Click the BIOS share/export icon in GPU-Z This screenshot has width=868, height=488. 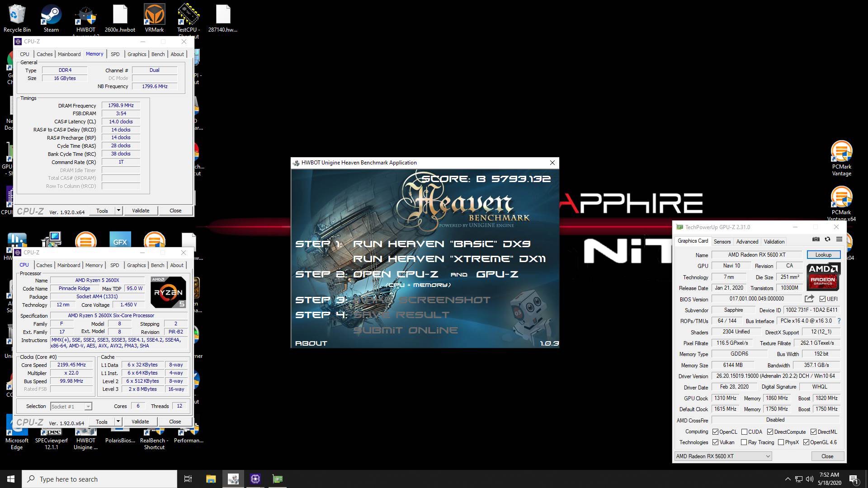coord(809,299)
